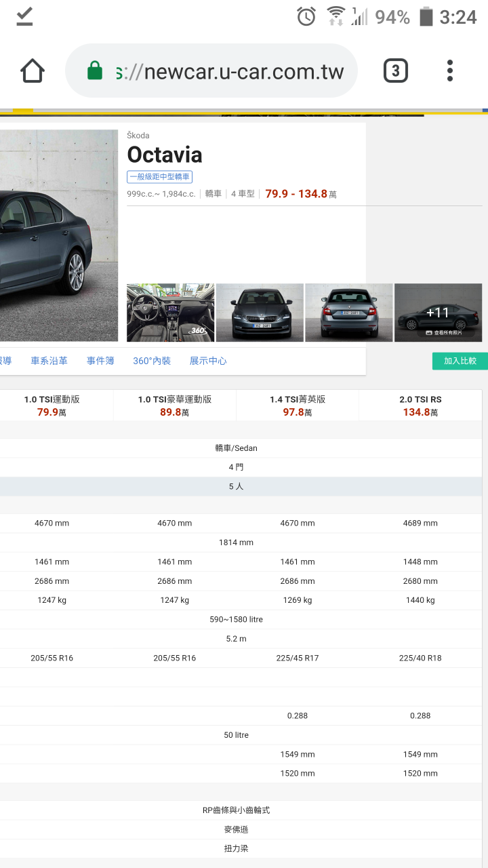Tap the battery status icon

(x=426, y=16)
